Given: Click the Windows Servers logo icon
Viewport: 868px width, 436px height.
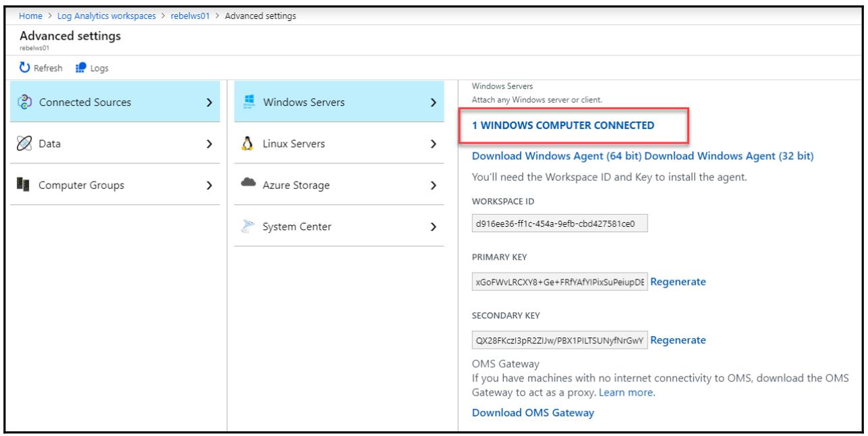Looking at the screenshot, I should (248, 103).
